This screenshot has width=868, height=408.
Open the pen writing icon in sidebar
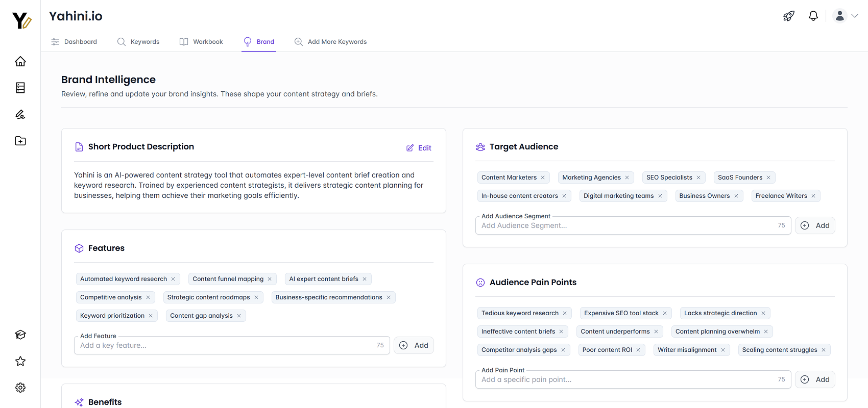(x=20, y=114)
